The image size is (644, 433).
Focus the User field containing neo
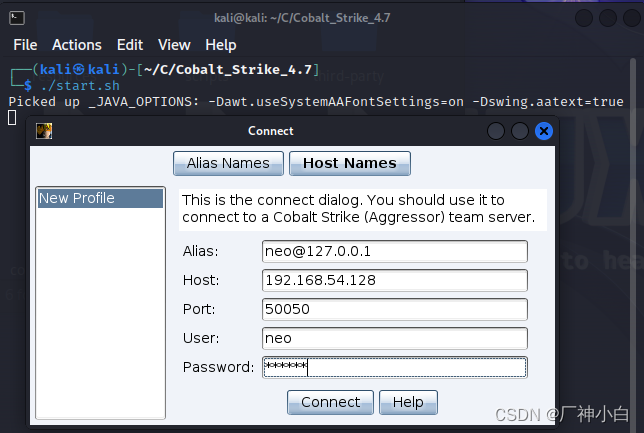395,338
